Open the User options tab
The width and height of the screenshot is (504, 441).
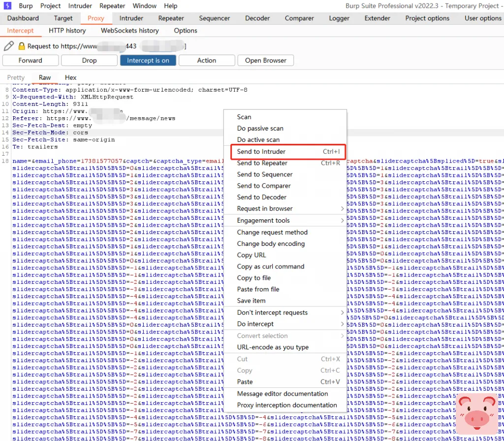point(483,18)
